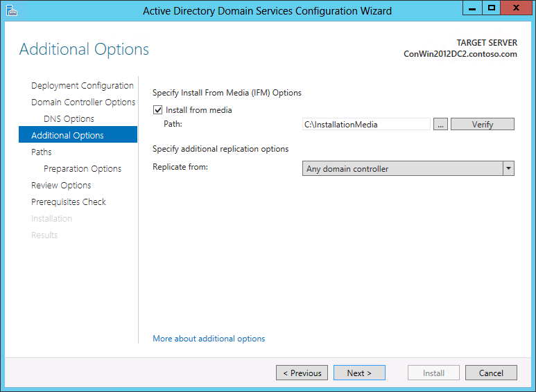Go back with Previous button
The height and width of the screenshot is (392, 536).
302,373
